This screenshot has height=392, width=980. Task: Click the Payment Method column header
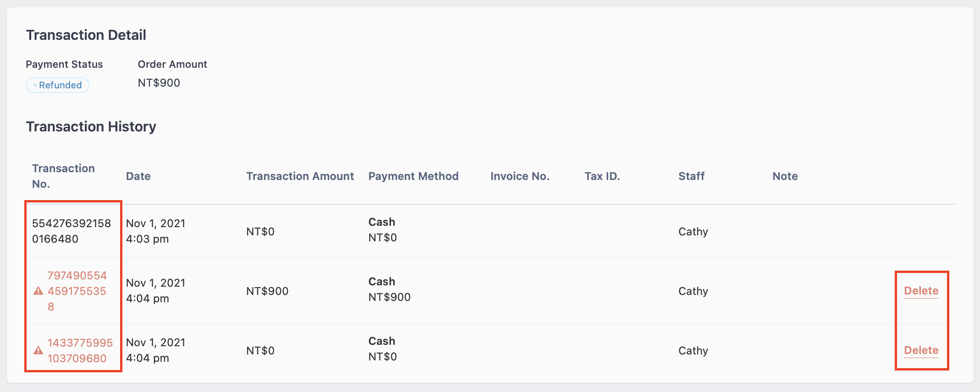pos(413,176)
